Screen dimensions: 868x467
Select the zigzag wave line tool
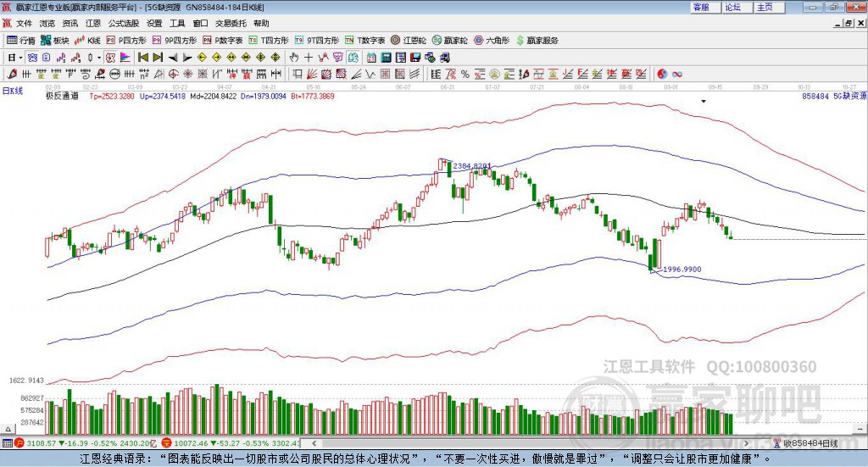(x=370, y=74)
